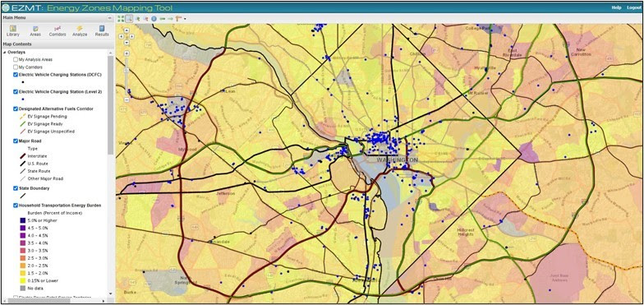Open the Corridors menu
The height and width of the screenshot is (305, 644).
click(57, 31)
